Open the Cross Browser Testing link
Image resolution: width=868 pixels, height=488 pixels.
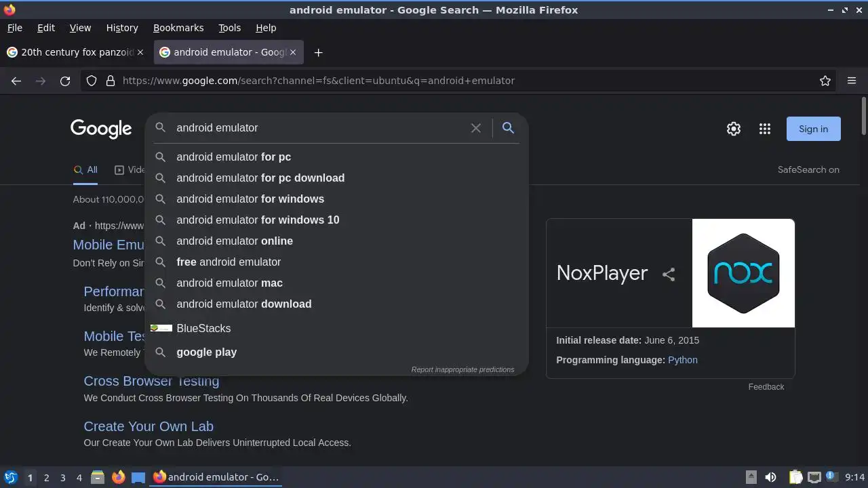[151, 381]
